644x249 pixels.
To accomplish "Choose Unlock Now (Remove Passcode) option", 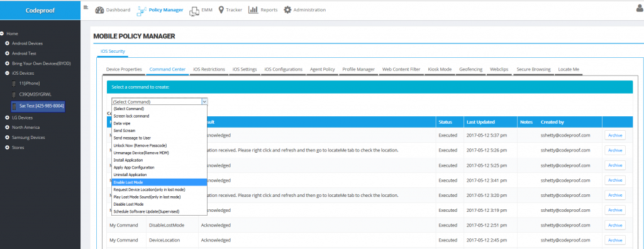I will (159, 145).
